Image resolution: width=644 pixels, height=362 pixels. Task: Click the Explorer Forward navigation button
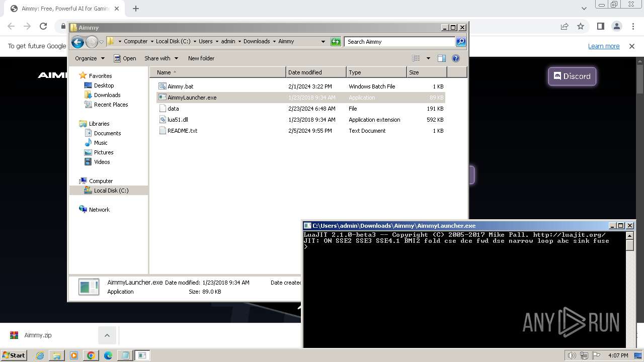click(x=92, y=42)
